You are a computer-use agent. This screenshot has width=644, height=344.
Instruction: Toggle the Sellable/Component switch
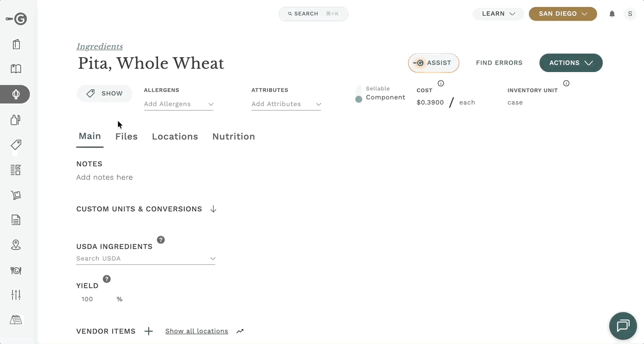point(359,94)
